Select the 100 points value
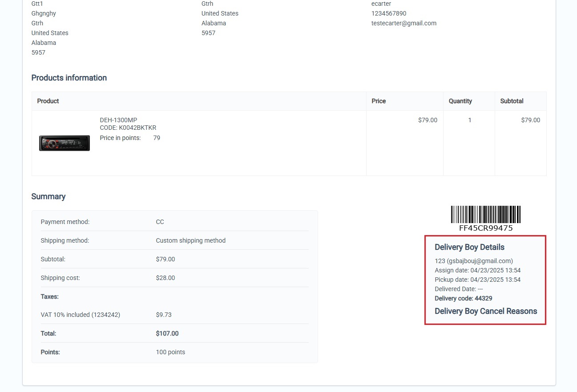The height and width of the screenshot is (392, 577). (170, 352)
